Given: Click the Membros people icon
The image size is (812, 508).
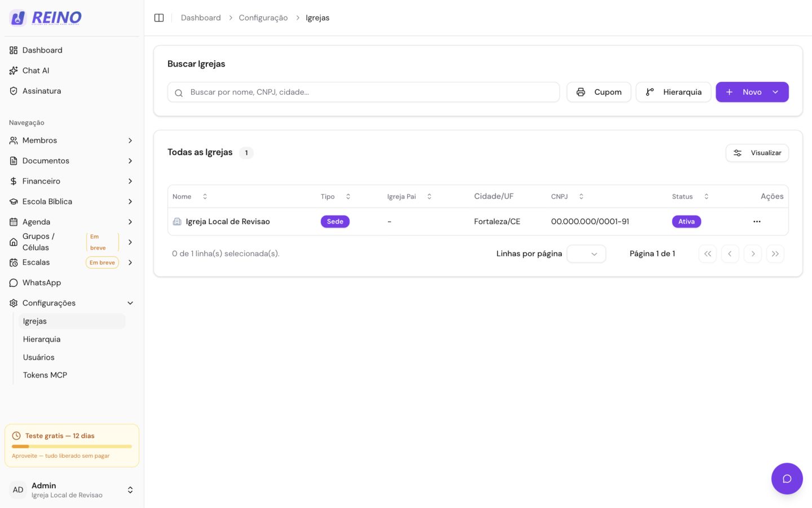Looking at the screenshot, I should 14,141.
